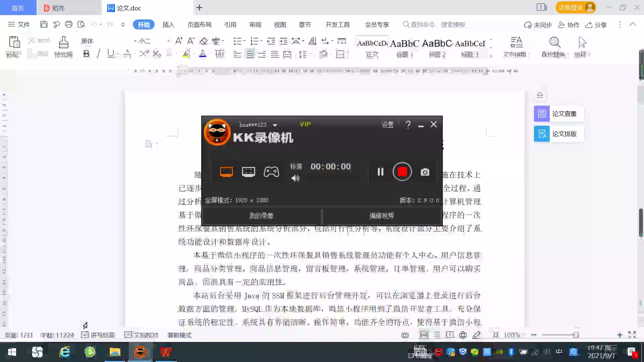Select KK recorder full screen mode
644x362 pixels.
(x=226, y=172)
